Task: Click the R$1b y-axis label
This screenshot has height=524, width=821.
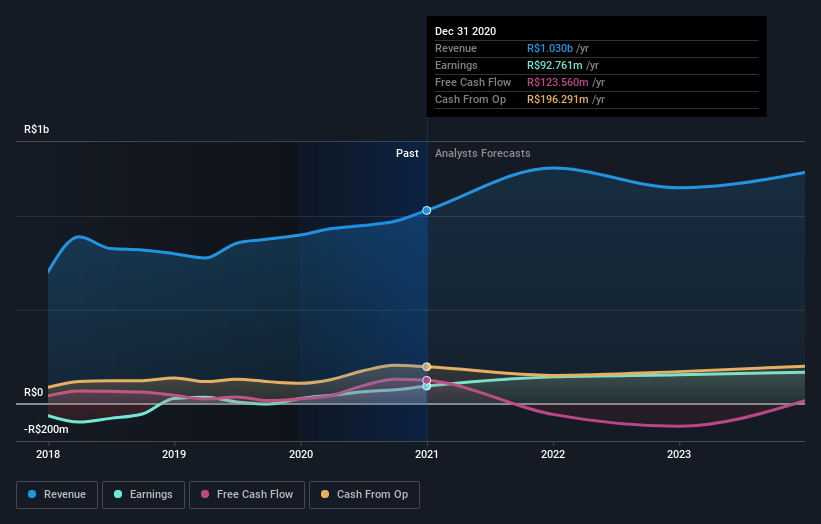Action: coord(37,129)
